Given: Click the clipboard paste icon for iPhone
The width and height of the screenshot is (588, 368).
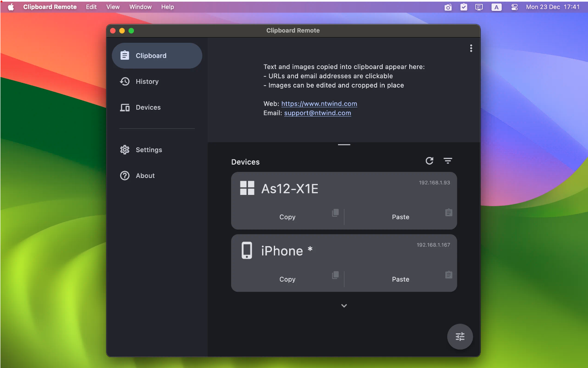Looking at the screenshot, I should point(448,274).
